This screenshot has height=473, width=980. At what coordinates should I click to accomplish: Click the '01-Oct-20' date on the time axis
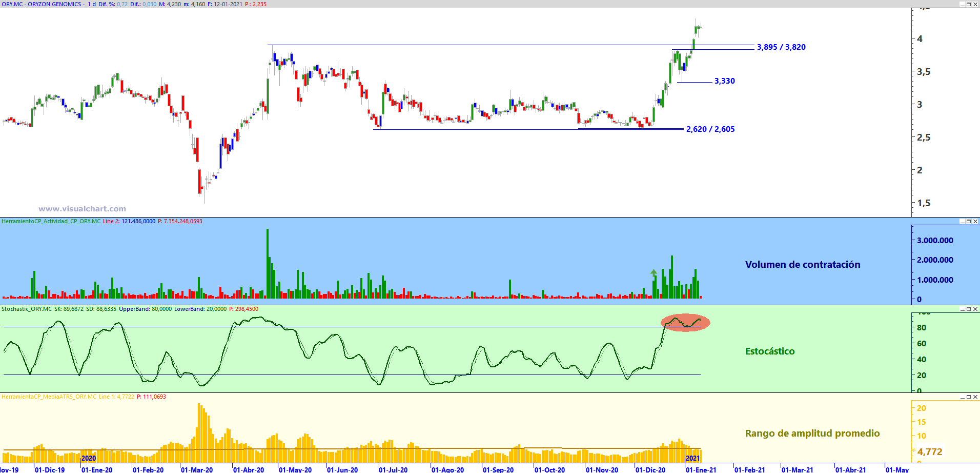[x=549, y=469]
